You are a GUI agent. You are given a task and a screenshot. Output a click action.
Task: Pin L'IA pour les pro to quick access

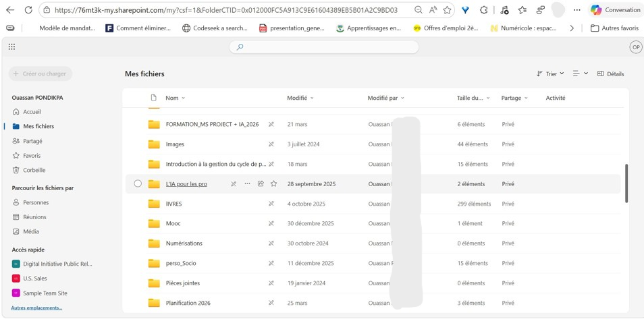pyautogui.click(x=234, y=184)
